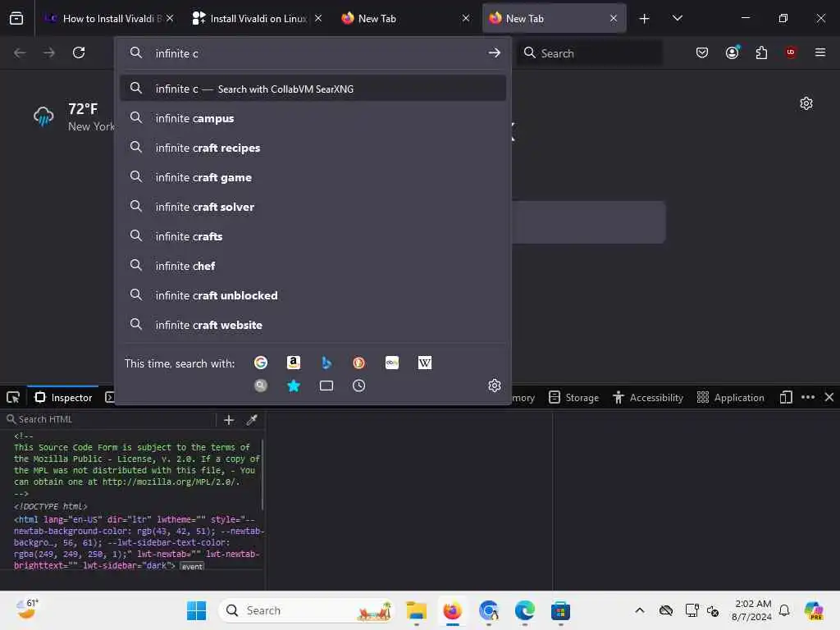Open the taskbar clock showing 2:02 AM
This screenshot has width=840, height=630.
(x=752, y=610)
